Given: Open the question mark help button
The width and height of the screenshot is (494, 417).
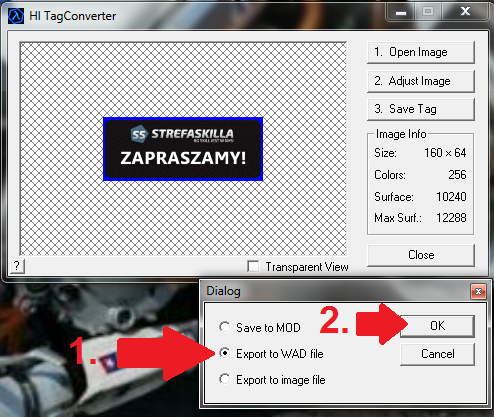Looking at the screenshot, I should pos(17,266).
